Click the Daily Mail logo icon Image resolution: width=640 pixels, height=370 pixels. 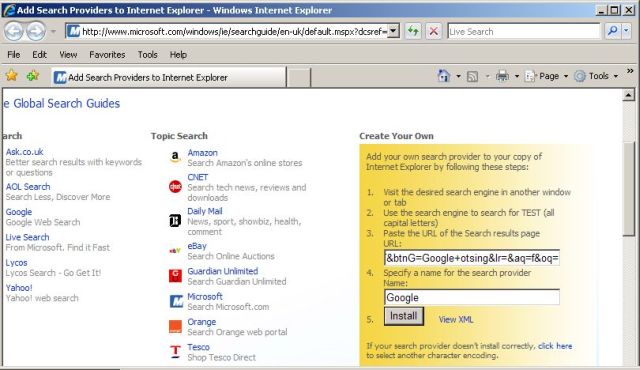coord(175,221)
